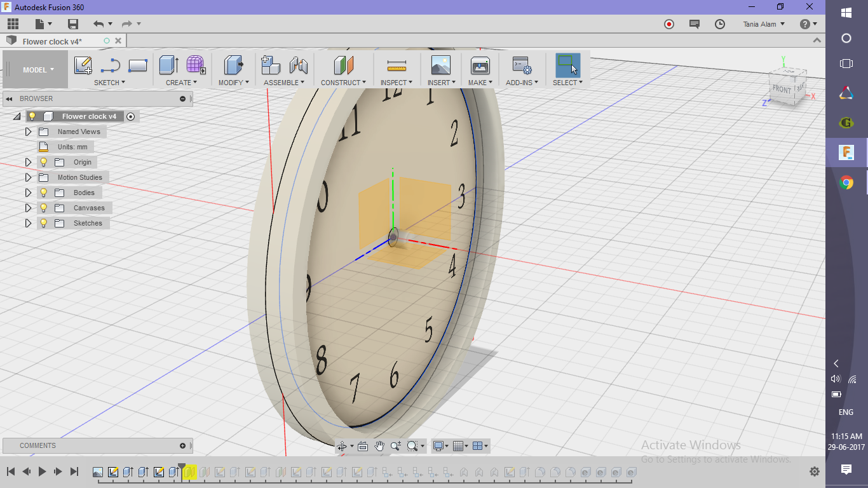868x488 pixels.
Task: Open the ASSEMBLE menu
Action: tap(284, 83)
